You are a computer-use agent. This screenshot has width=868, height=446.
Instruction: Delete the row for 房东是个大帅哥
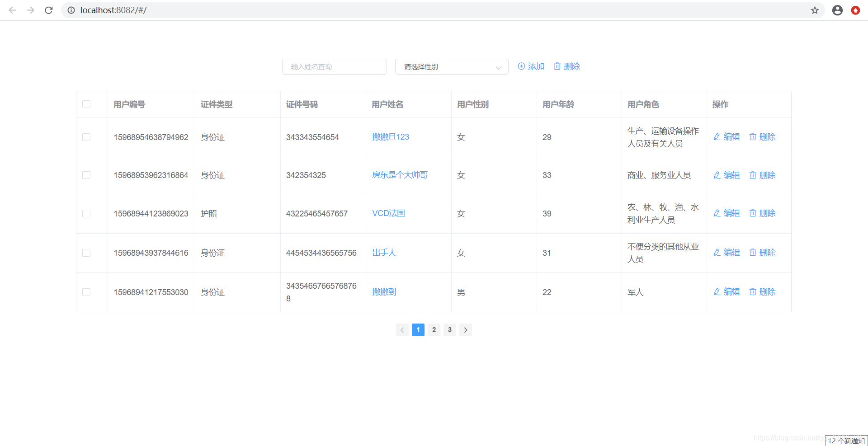[762, 175]
